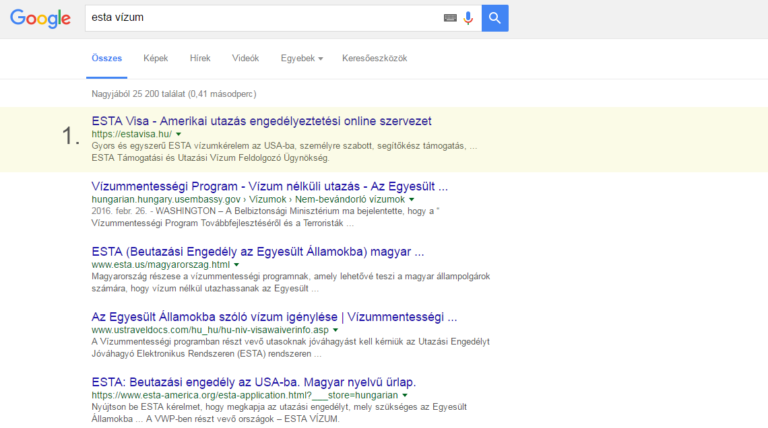Open Keresőeszközök search tools
This screenshot has width=768, height=428.
pos(374,58)
